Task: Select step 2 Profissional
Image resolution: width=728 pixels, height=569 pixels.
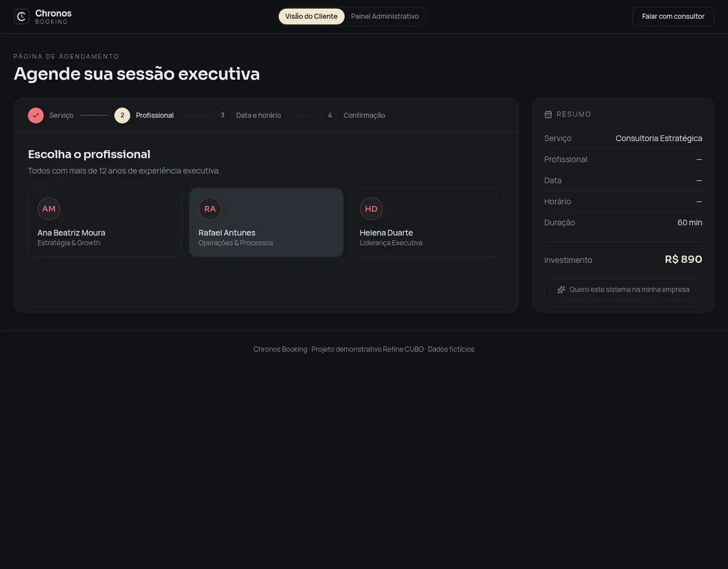Action: coord(144,116)
